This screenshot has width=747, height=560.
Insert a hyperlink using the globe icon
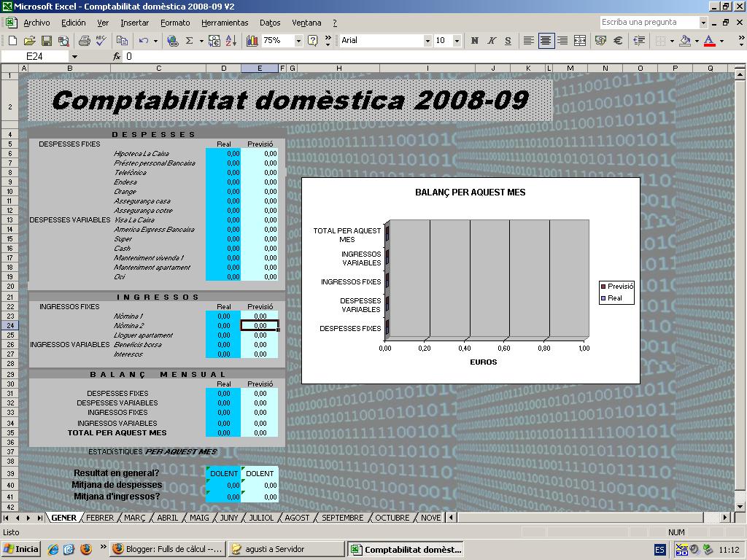pos(172,41)
